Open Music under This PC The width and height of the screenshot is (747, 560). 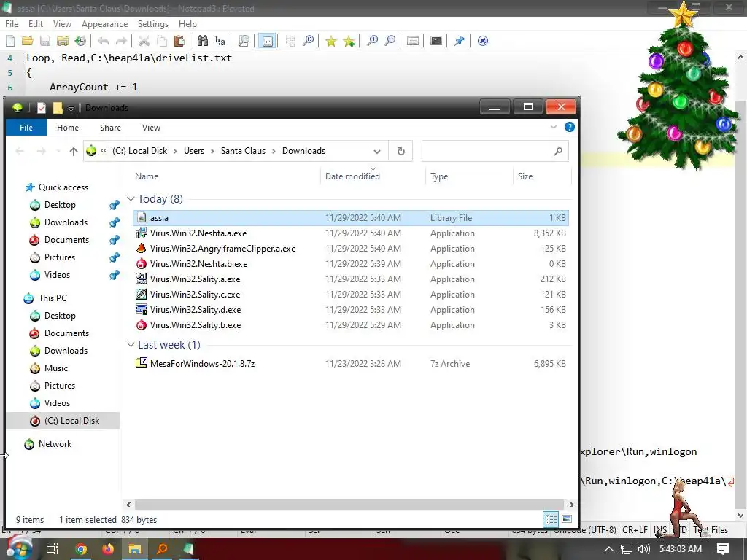55,368
